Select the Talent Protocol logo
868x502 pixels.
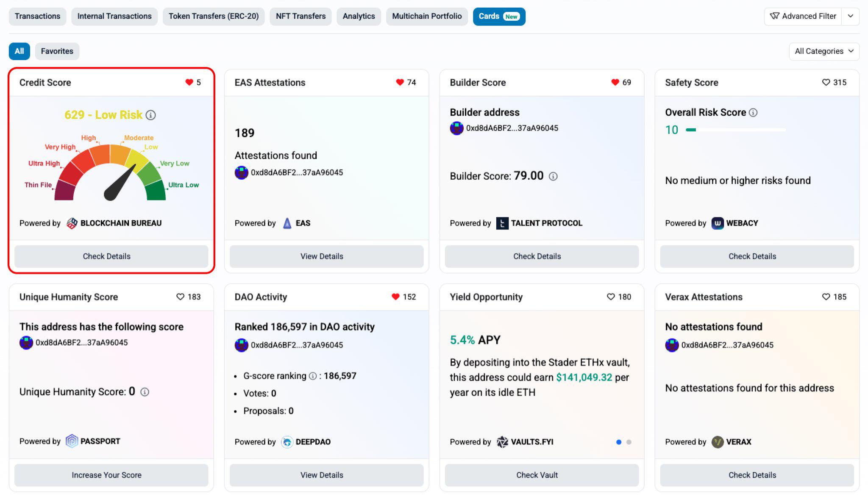click(503, 223)
